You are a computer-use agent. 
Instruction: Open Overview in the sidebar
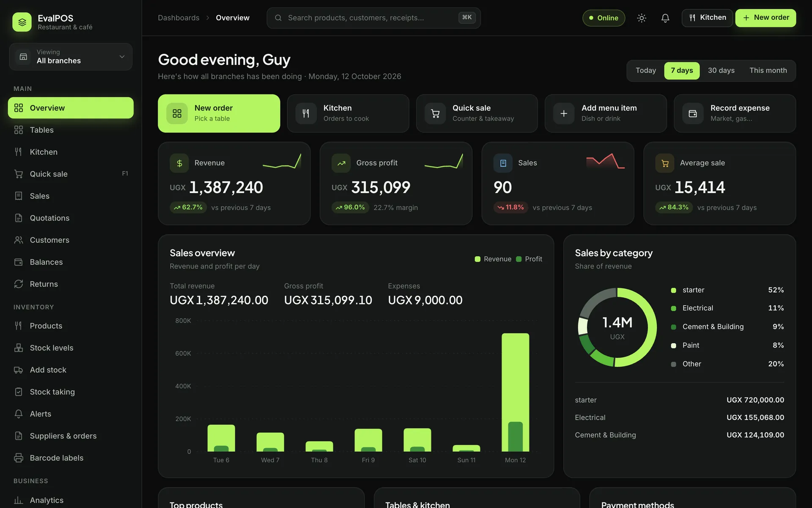click(71, 108)
